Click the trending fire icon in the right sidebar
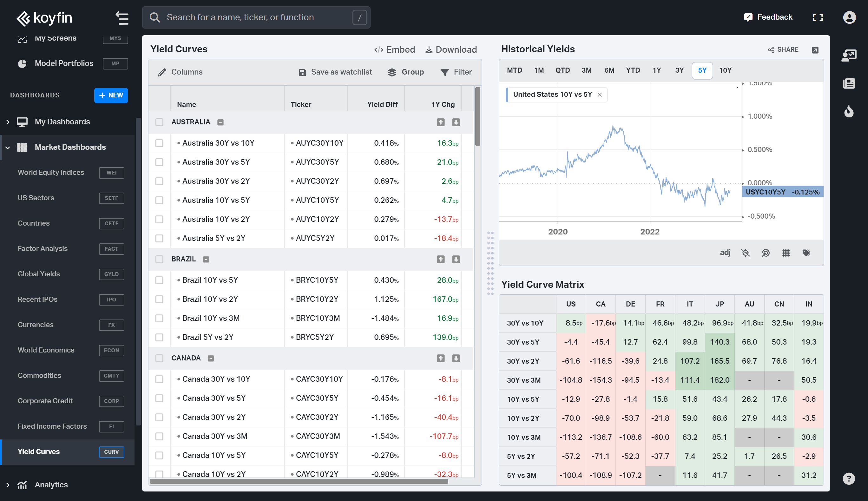This screenshot has width=868, height=501. [x=849, y=111]
